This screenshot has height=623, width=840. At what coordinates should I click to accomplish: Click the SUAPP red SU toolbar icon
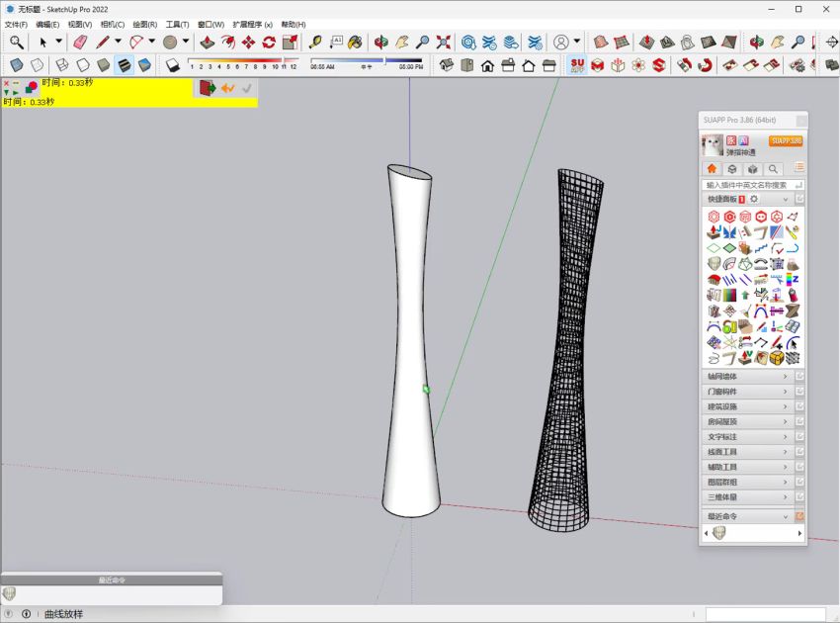(x=577, y=65)
